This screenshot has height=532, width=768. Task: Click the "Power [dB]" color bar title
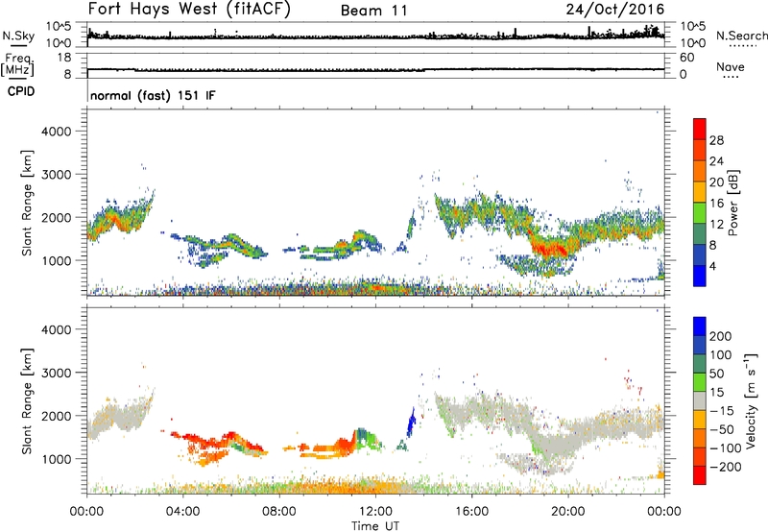733,203
